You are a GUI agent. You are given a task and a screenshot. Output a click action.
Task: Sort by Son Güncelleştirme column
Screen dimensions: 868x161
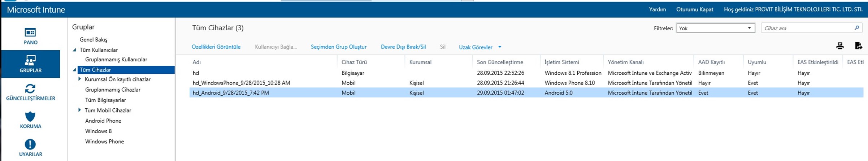coord(500,62)
